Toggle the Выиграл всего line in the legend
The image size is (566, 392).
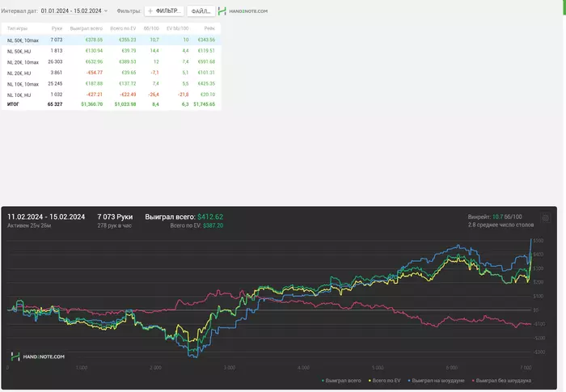click(343, 380)
